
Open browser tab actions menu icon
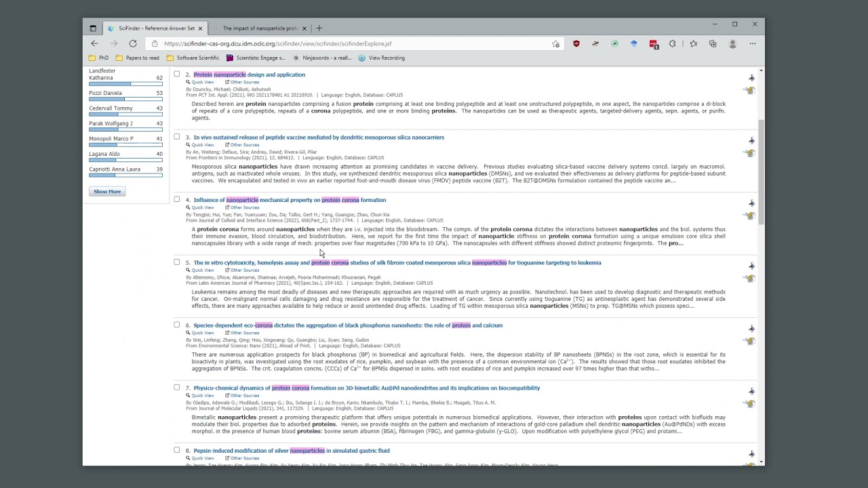tap(93, 28)
